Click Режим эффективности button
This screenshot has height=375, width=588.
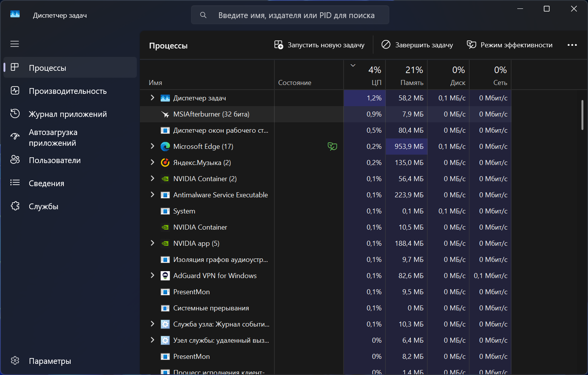tap(510, 45)
